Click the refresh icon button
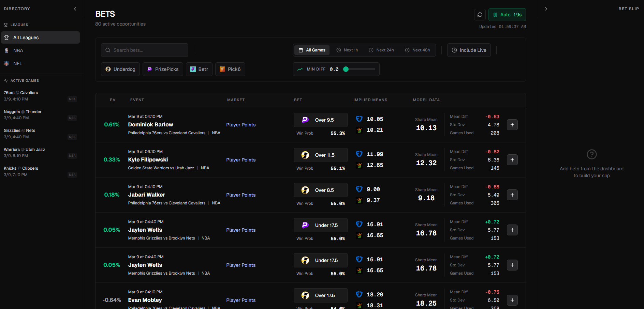 (x=480, y=15)
